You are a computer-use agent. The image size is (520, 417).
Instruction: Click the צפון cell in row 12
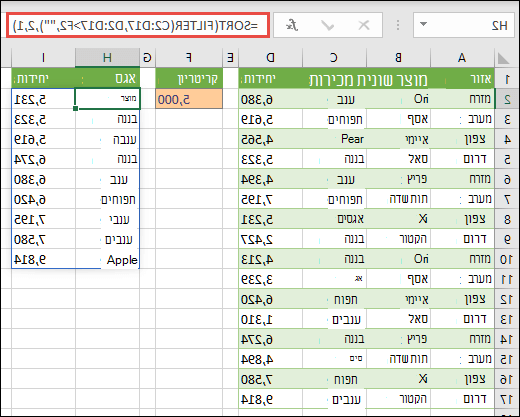pyautogui.click(x=462, y=299)
